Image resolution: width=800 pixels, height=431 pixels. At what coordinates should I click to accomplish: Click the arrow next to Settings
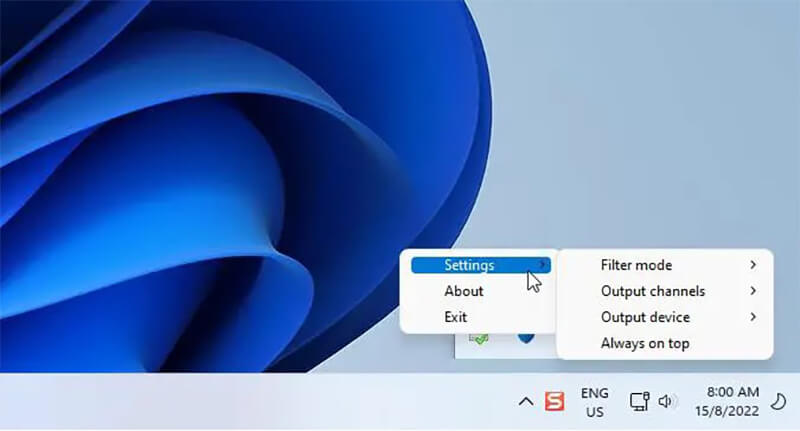coord(541,265)
